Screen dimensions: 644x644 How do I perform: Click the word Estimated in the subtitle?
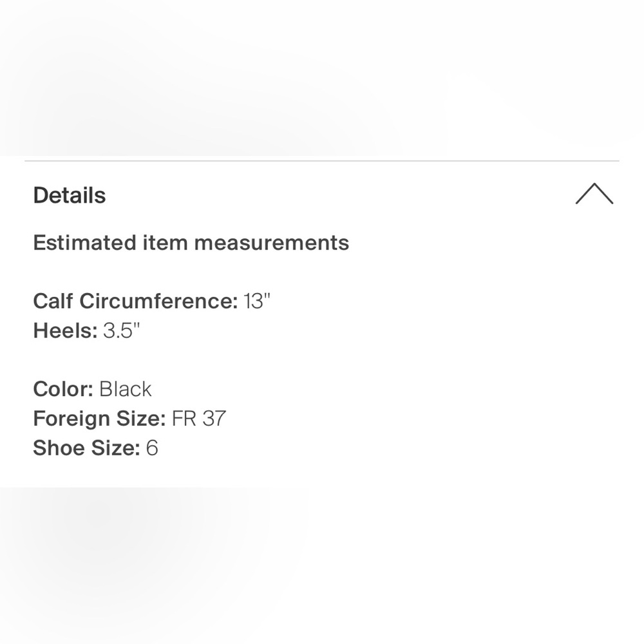click(x=84, y=243)
